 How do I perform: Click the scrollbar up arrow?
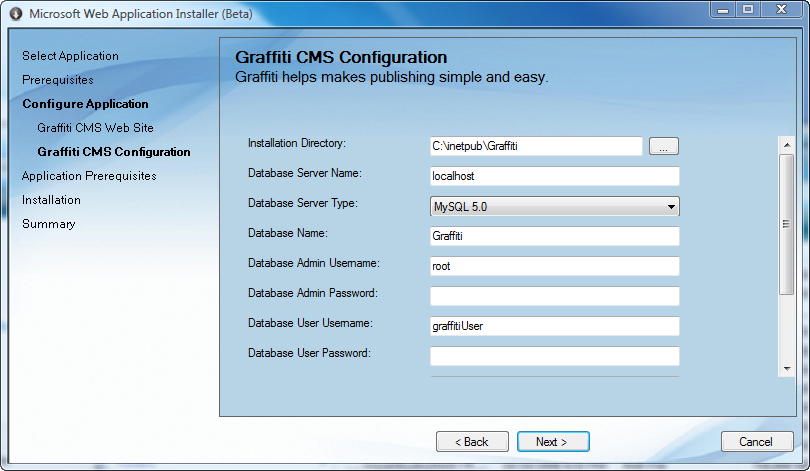(787, 145)
